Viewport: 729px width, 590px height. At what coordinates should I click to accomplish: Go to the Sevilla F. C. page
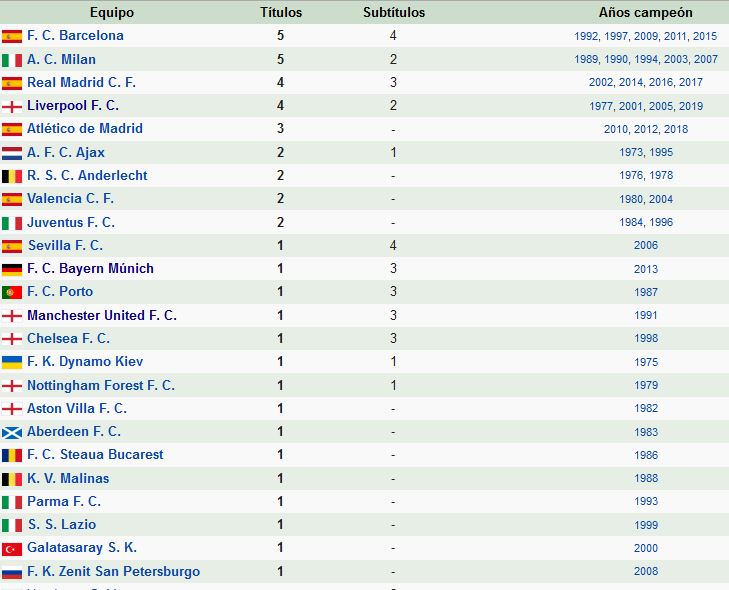(x=66, y=245)
